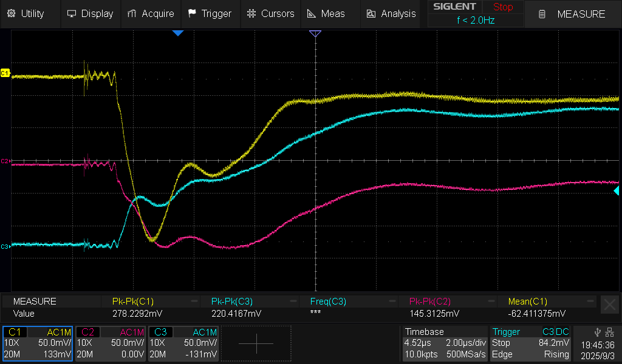Open the Display menu
Viewport: 622px width, 364px height.
point(91,13)
